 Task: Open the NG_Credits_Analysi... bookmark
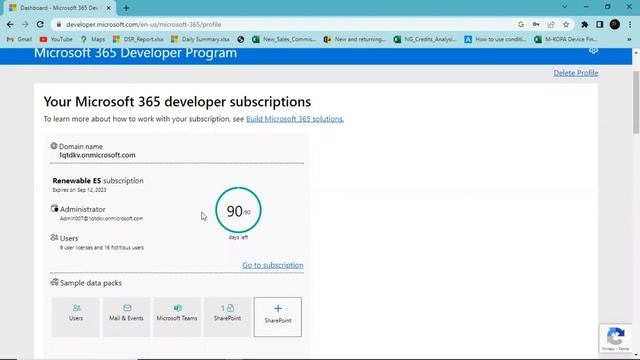(x=425, y=39)
